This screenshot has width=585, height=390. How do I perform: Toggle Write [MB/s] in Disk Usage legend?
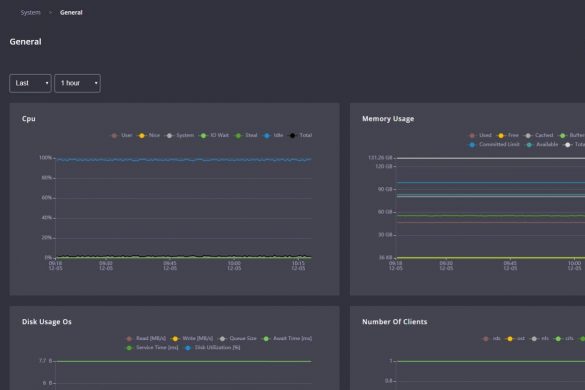(x=192, y=338)
